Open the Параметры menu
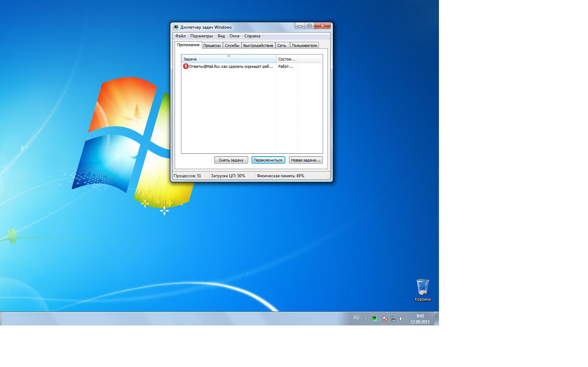Image resolution: width=588 pixels, height=367 pixels. pyautogui.click(x=201, y=36)
